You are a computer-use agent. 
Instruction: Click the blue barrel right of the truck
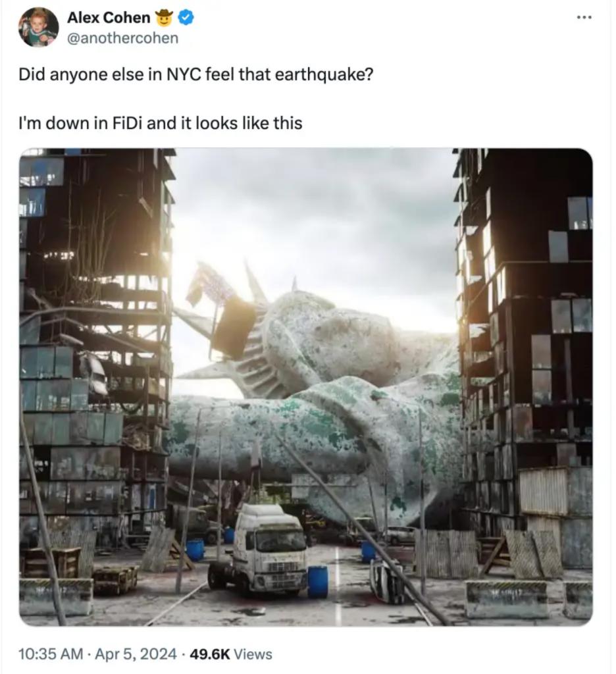coord(318,582)
